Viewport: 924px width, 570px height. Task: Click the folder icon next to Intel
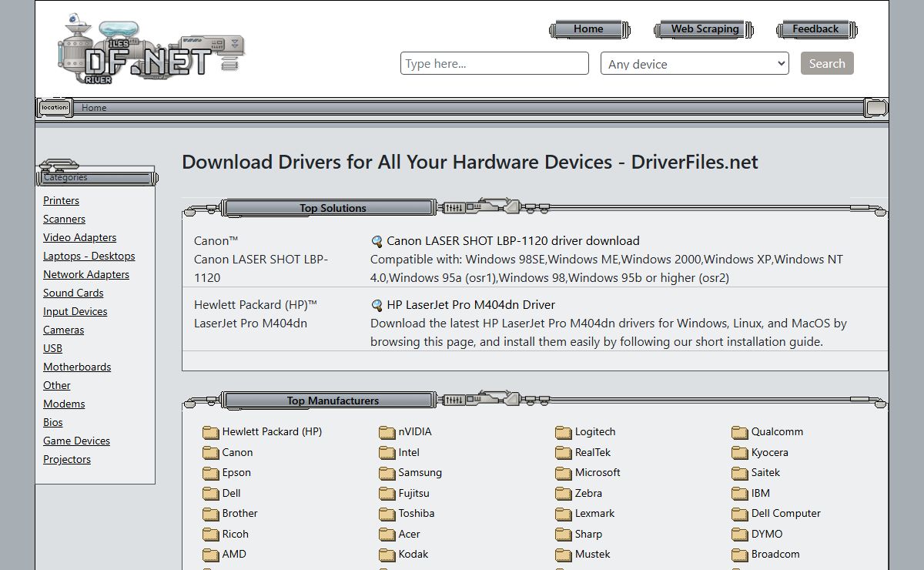[387, 453]
